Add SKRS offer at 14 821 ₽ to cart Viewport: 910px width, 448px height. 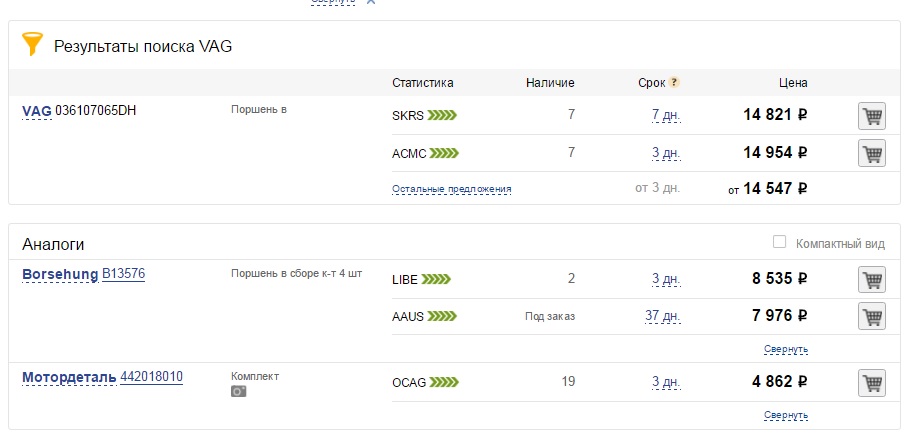click(872, 116)
